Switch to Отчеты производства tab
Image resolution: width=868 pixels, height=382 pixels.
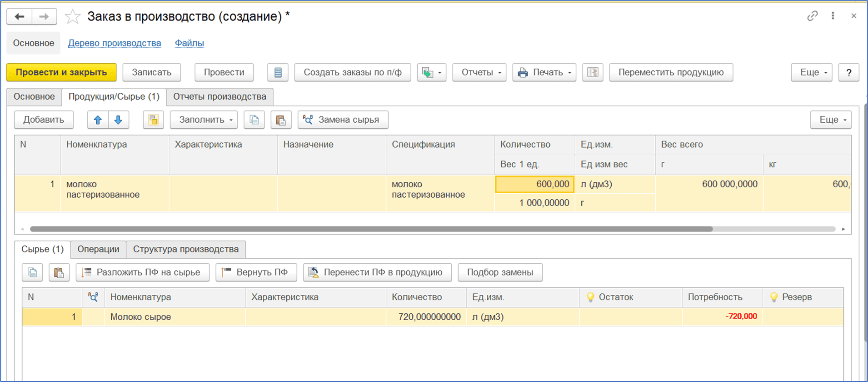tap(219, 97)
